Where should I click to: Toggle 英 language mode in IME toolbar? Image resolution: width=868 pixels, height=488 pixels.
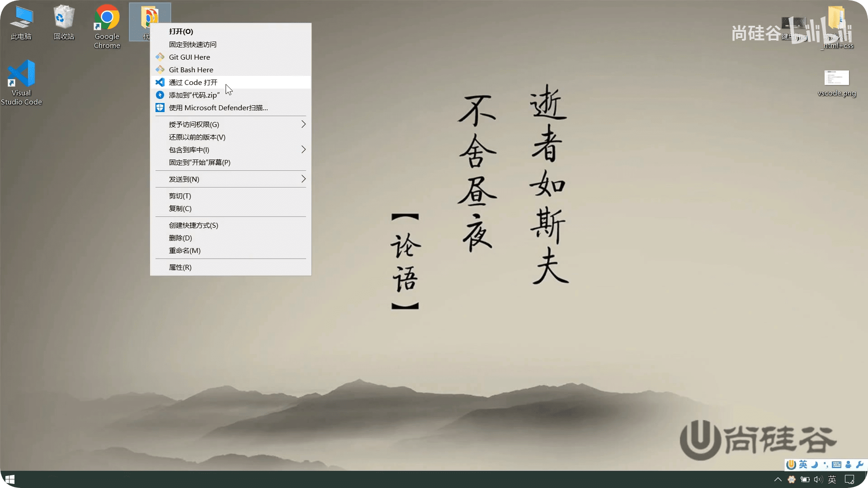pos(803,465)
